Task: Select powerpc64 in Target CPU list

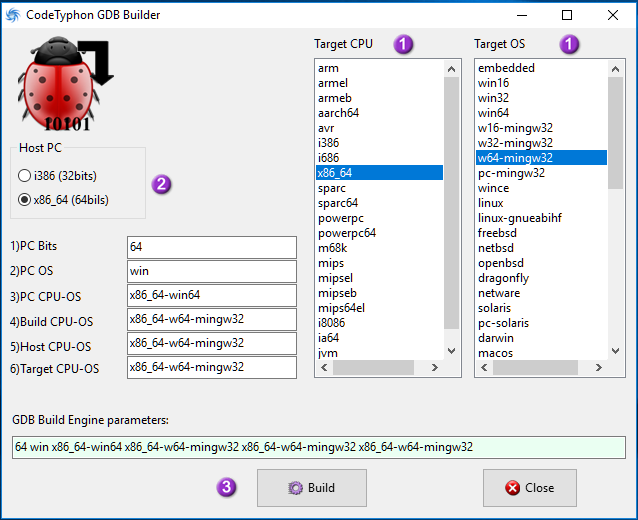Action: pos(379,233)
